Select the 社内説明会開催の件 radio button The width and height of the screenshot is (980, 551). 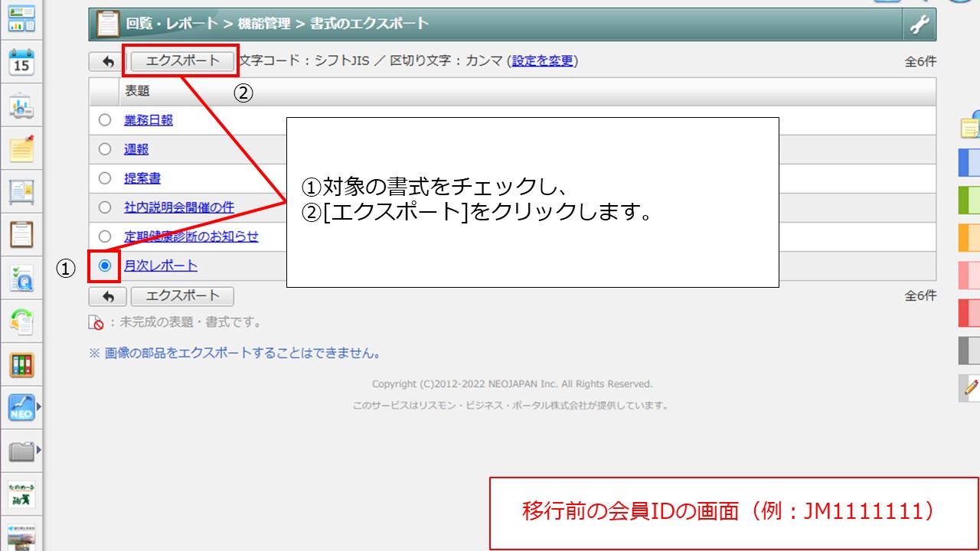coord(105,207)
